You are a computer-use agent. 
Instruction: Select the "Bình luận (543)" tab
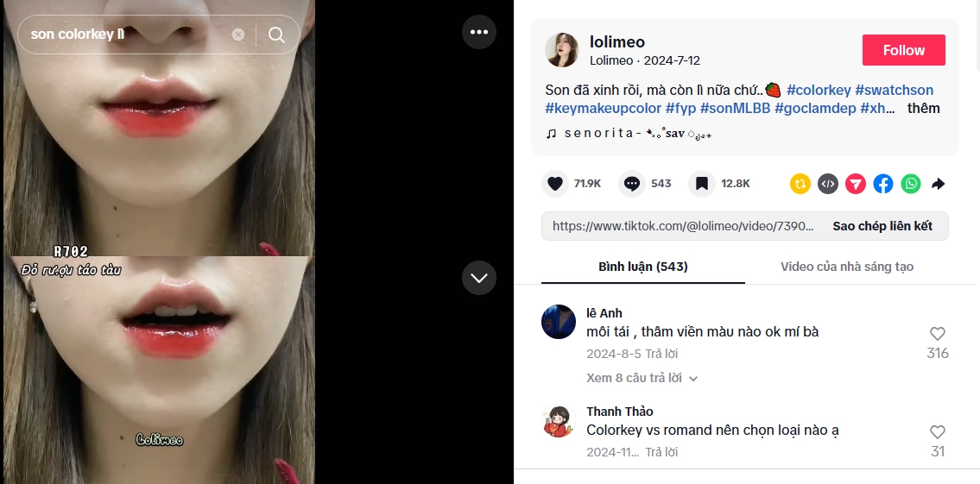click(643, 267)
